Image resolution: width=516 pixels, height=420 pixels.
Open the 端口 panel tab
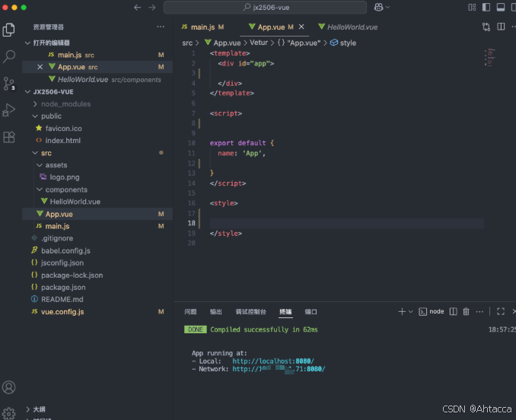(311, 312)
